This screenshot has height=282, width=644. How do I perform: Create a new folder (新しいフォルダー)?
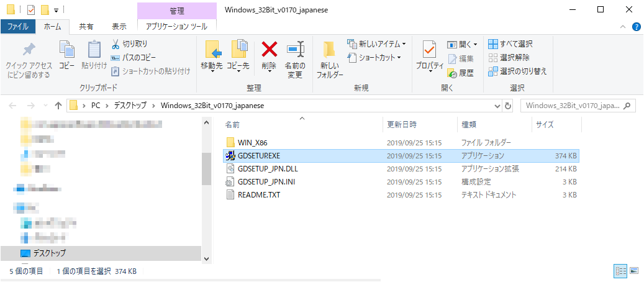[329, 60]
